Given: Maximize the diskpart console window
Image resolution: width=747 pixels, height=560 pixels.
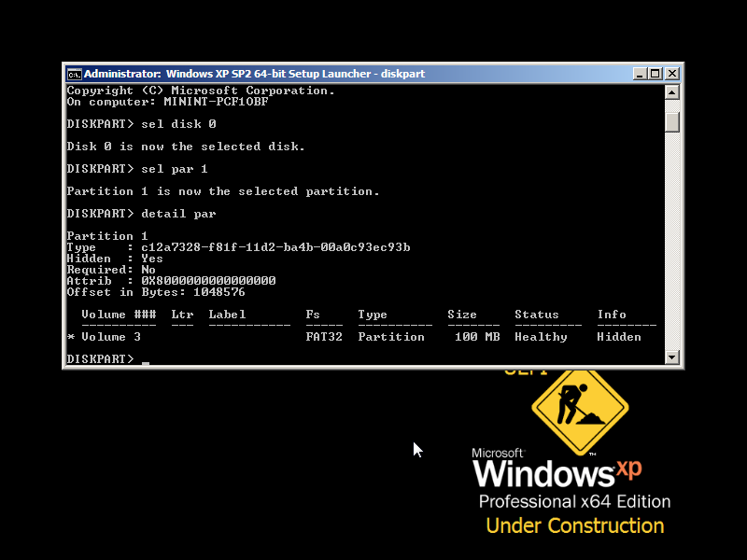Looking at the screenshot, I should pos(655,74).
